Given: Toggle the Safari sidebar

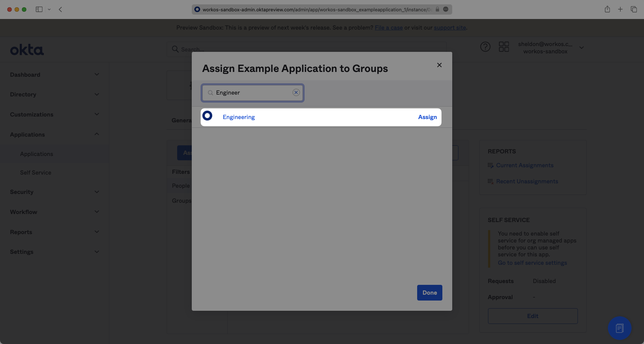Looking at the screenshot, I should 39,9.
